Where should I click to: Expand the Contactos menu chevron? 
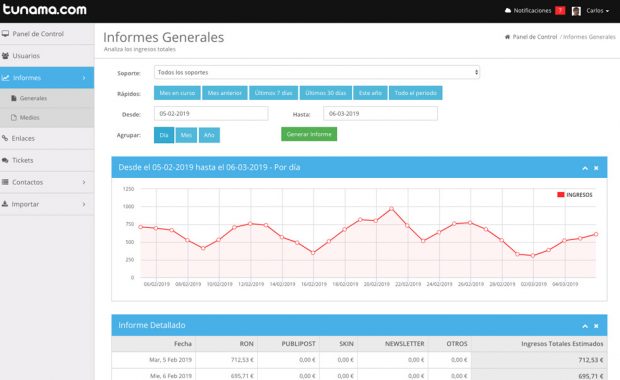[84, 182]
